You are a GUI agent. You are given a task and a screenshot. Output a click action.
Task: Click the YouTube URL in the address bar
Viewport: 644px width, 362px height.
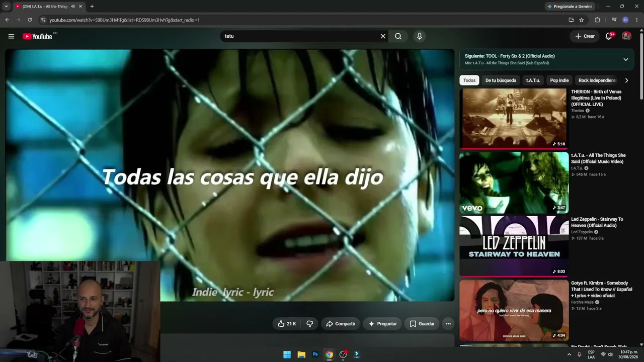[124, 20]
